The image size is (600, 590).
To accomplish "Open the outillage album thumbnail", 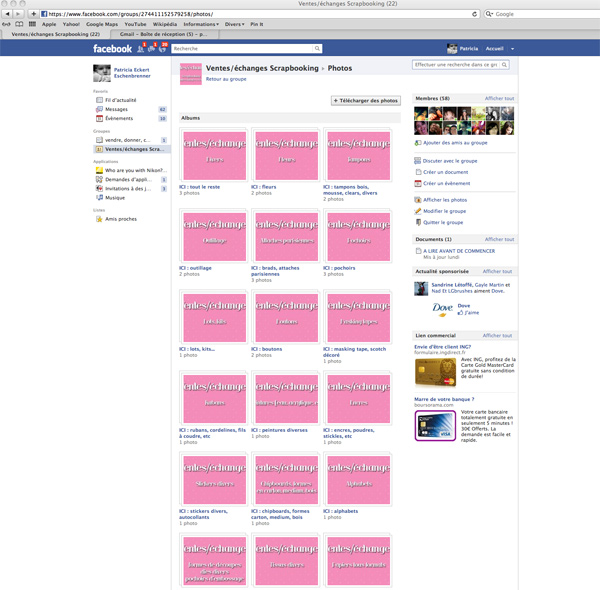I will [x=214, y=236].
